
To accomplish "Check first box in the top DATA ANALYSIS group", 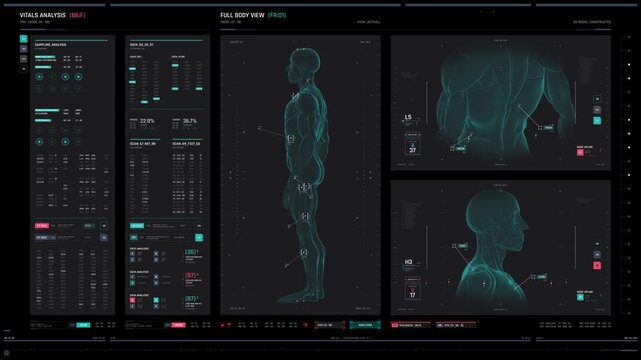I will pyautogui.click(x=132, y=254).
